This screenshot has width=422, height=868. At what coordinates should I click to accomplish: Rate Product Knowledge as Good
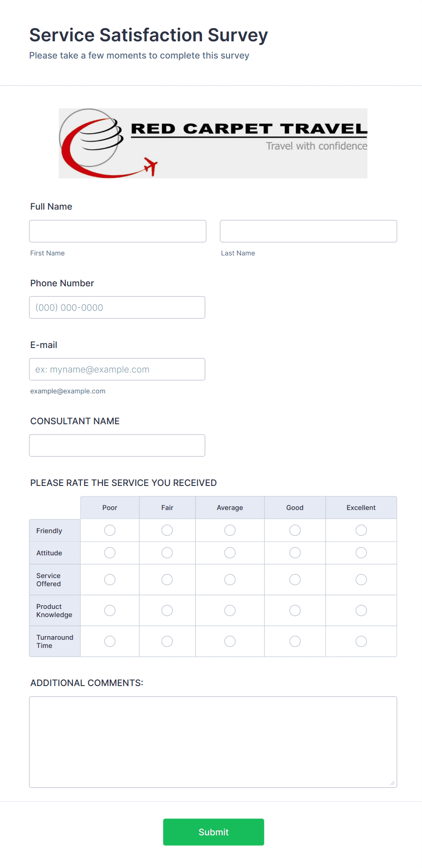point(294,610)
